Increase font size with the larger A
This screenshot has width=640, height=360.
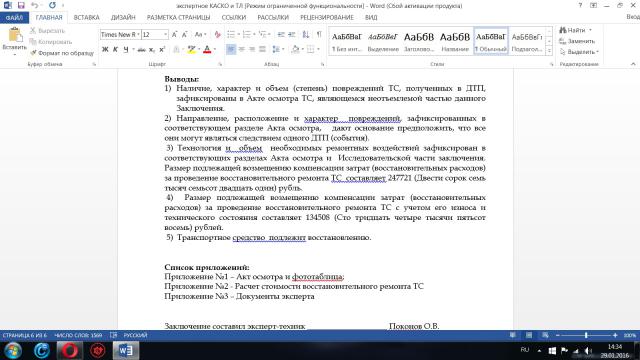pyautogui.click(x=174, y=35)
